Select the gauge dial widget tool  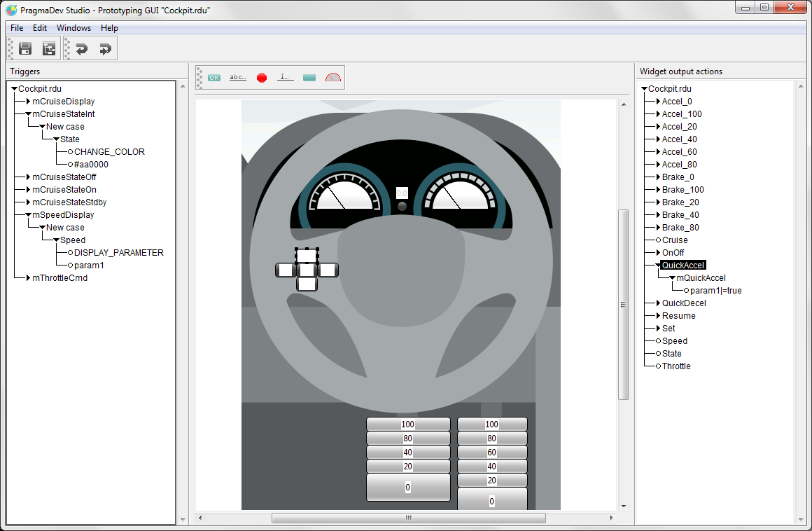tap(333, 78)
